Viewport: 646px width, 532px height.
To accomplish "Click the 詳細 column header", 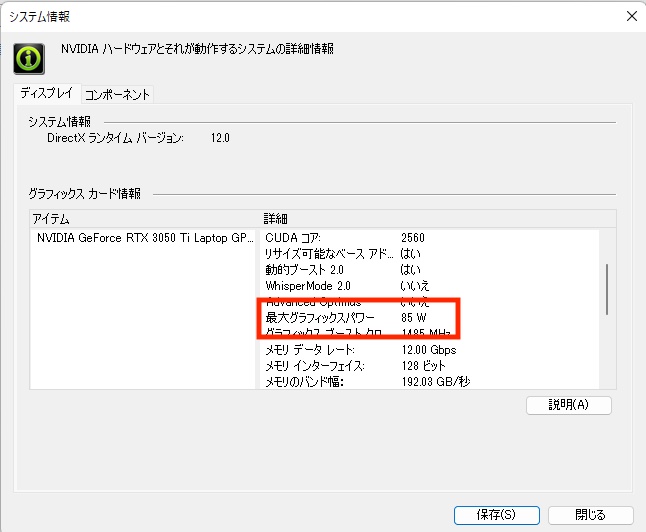I will coord(438,219).
